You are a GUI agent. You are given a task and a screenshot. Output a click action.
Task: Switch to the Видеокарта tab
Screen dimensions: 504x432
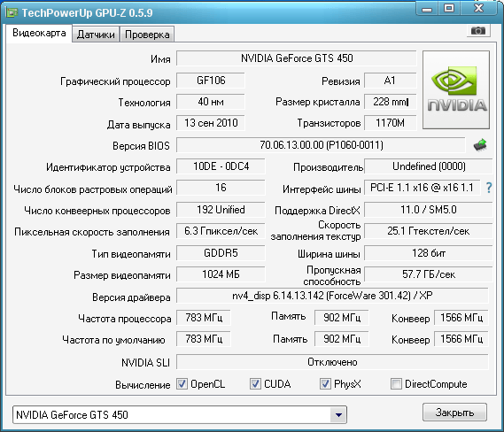[39, 33]
